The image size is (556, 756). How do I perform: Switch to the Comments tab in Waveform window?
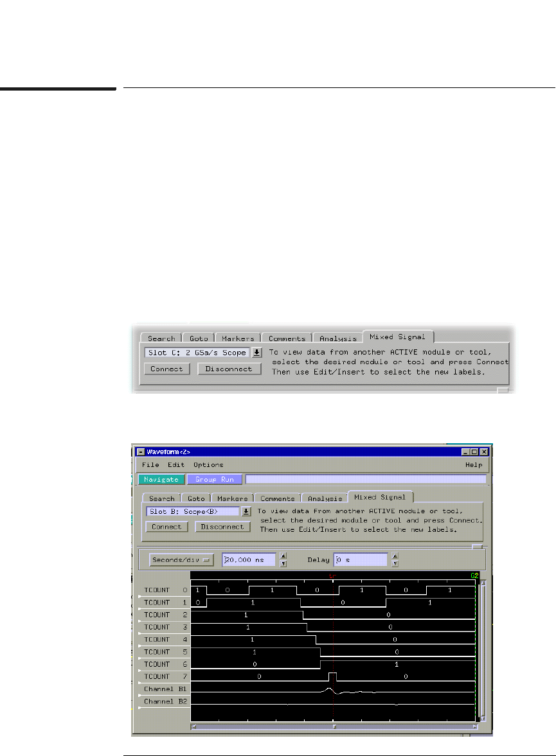[x=278, y=498]
